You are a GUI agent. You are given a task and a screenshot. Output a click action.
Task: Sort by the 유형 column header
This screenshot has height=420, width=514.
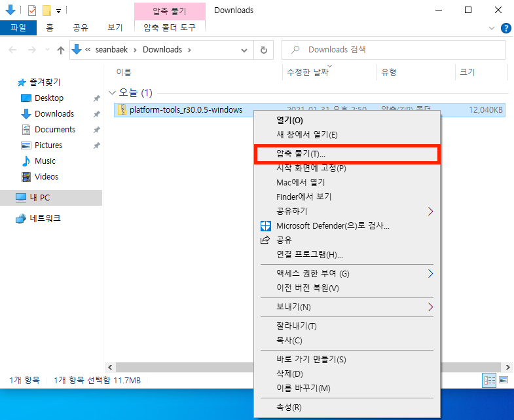pos(389,72)
